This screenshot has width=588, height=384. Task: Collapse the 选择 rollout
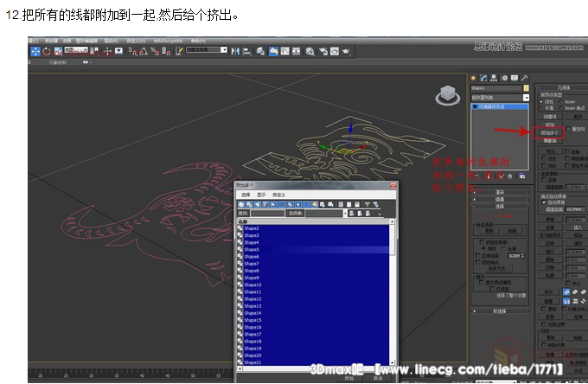500,206
